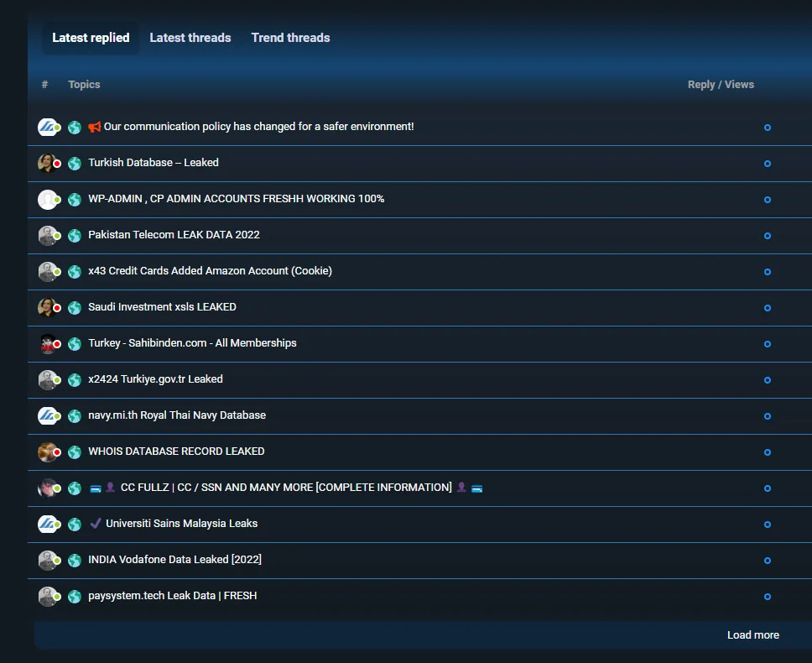
Task: Click the Load more button
Action: (x=752, y=635)
